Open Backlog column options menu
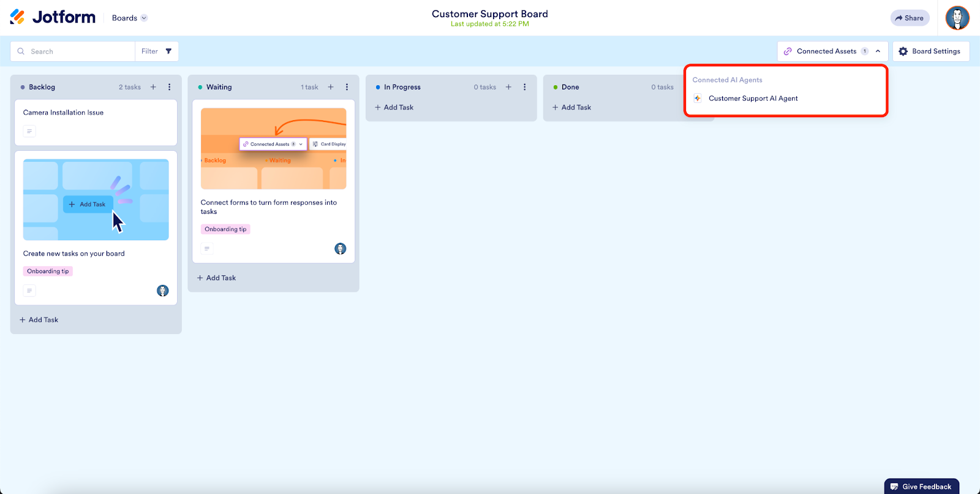Screen dimensions: 980x494 [x=170, y=87]
